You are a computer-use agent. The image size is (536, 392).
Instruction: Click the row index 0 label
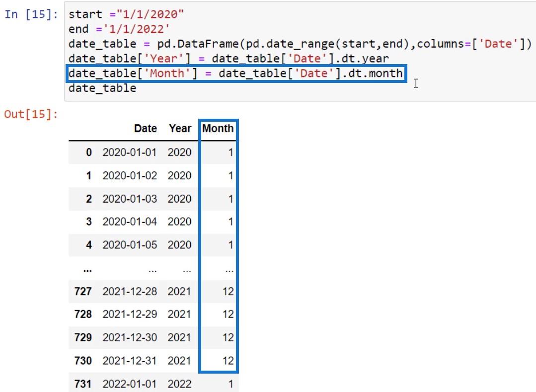pos(89,152)
